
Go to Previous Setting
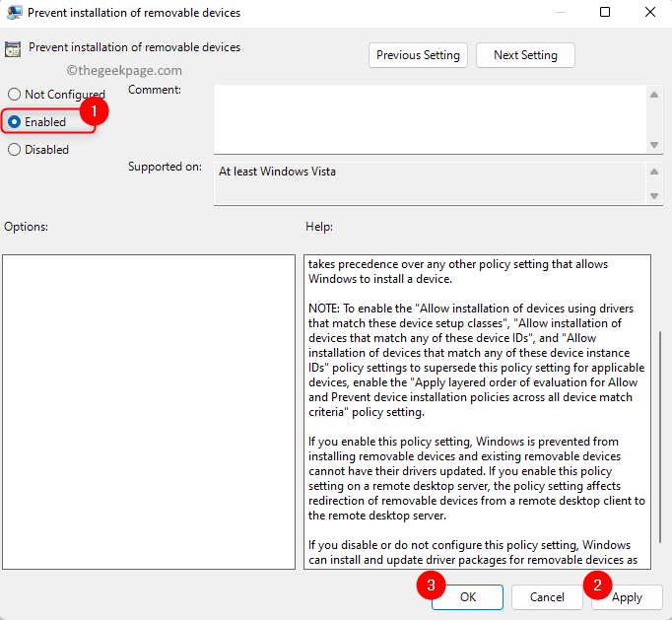click(x=418, y=55)
